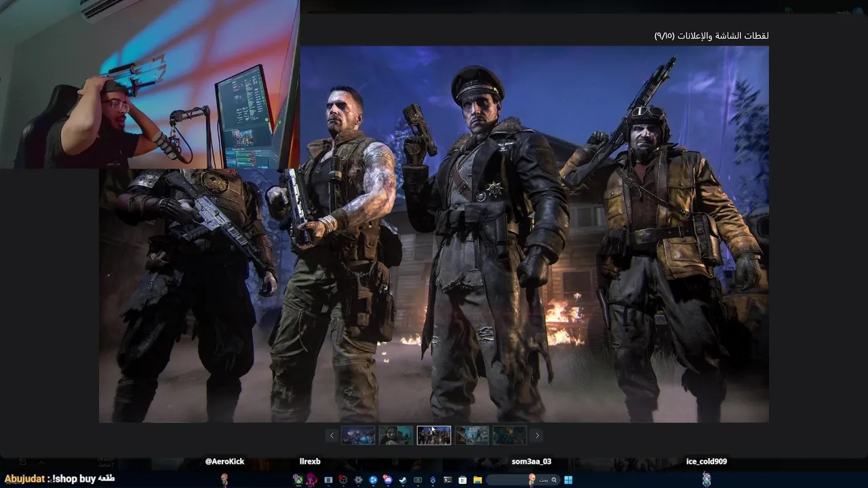Image resolution: width=868 pixels, height=488 pixels.
Task: Open Microsoft Store from the taskbar
Action: tap(462, 480)
